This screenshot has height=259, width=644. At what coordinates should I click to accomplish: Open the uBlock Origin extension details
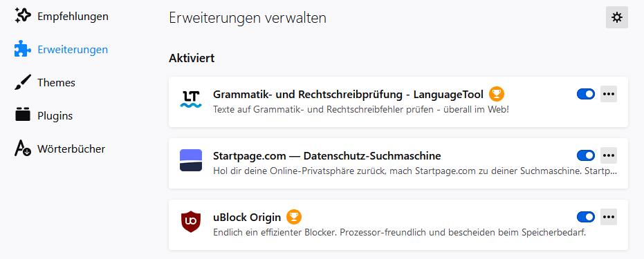pos(398,224)
